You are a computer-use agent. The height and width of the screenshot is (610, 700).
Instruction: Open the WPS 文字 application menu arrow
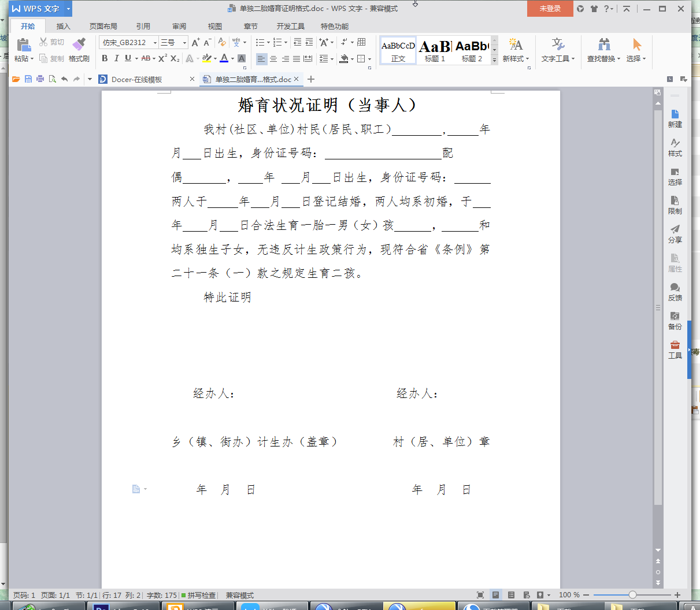(x=68, y=9)
